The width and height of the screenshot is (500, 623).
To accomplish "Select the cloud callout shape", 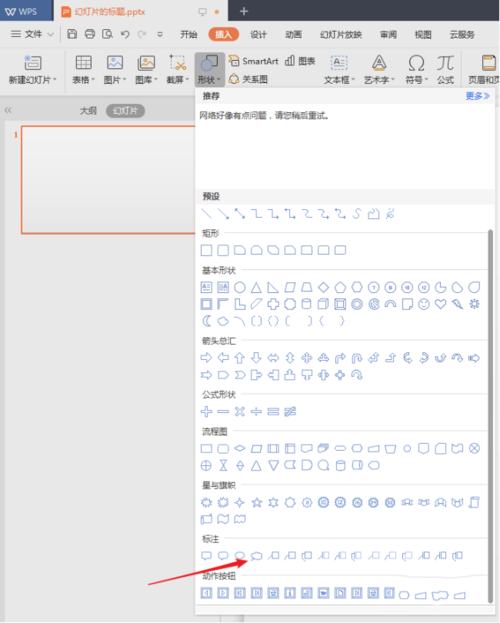I will [256, 556].
